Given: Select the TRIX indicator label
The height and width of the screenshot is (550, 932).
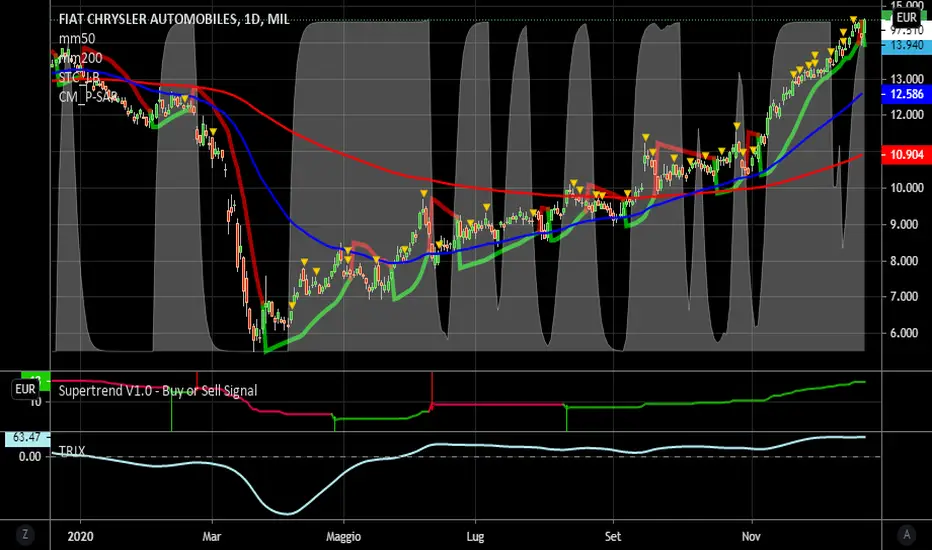Looking at the screenshot, I should click(x=72, y=451).
